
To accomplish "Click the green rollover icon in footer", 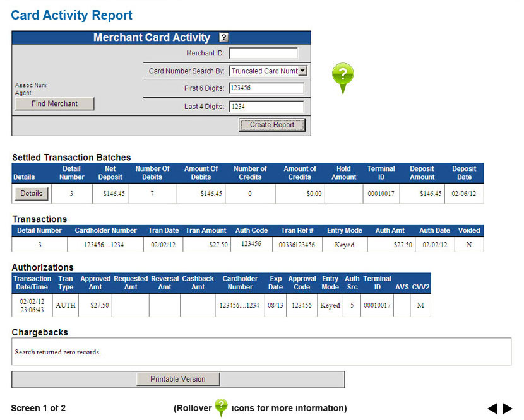I will 221,407.
